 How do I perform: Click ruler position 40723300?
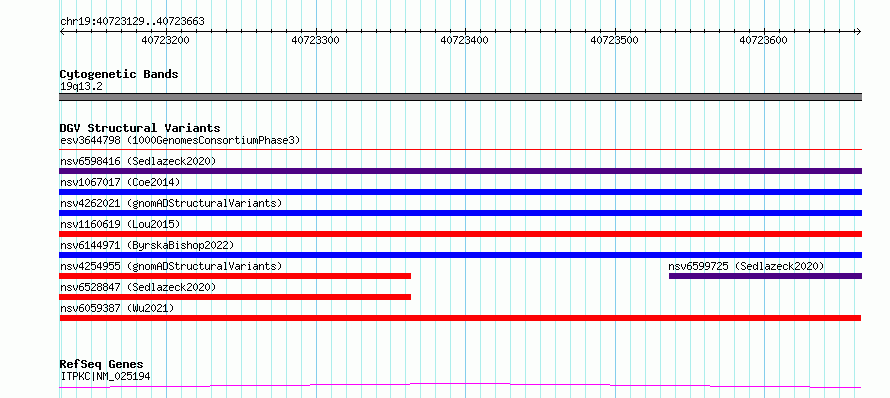(x=316, y=40)
